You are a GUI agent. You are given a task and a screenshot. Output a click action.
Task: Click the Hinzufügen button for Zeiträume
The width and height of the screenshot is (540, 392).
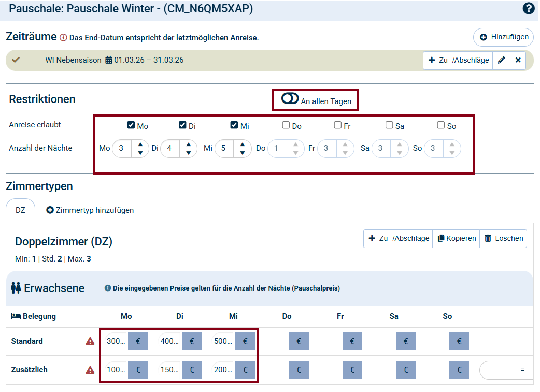[x=504, y=37]
